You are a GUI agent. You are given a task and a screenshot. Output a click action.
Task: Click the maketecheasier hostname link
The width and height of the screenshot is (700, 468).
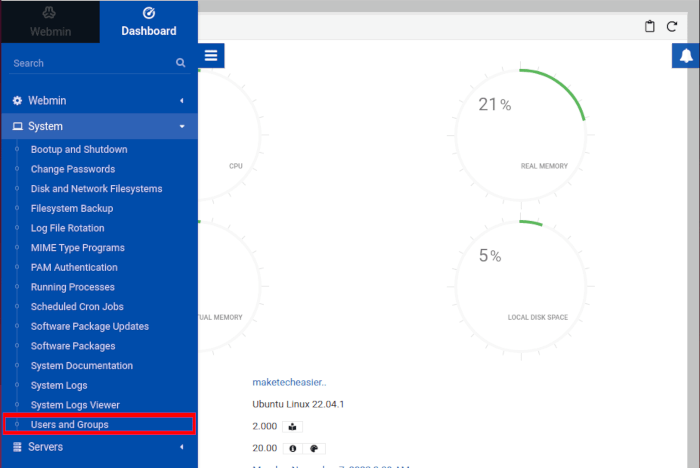289,382
